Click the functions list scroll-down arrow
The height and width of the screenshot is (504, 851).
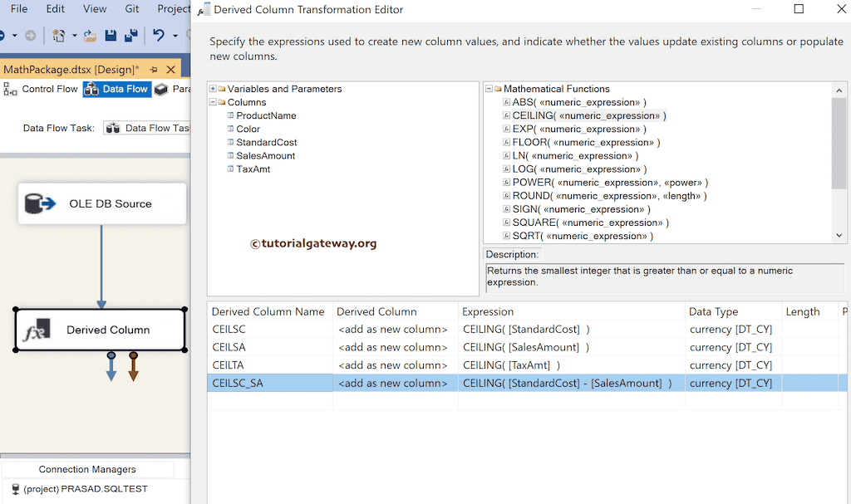click(x=839, y=236)
